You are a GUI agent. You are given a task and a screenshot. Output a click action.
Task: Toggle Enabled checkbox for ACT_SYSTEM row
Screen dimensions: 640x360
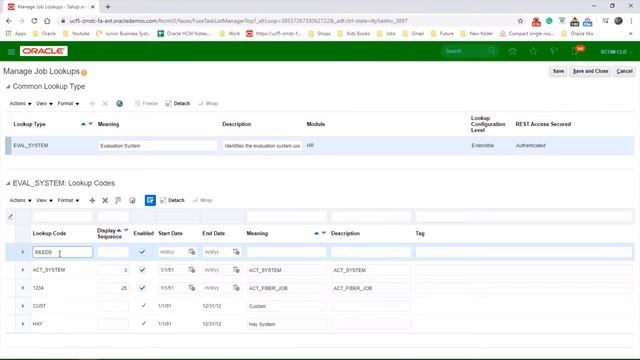pos(142,270)
